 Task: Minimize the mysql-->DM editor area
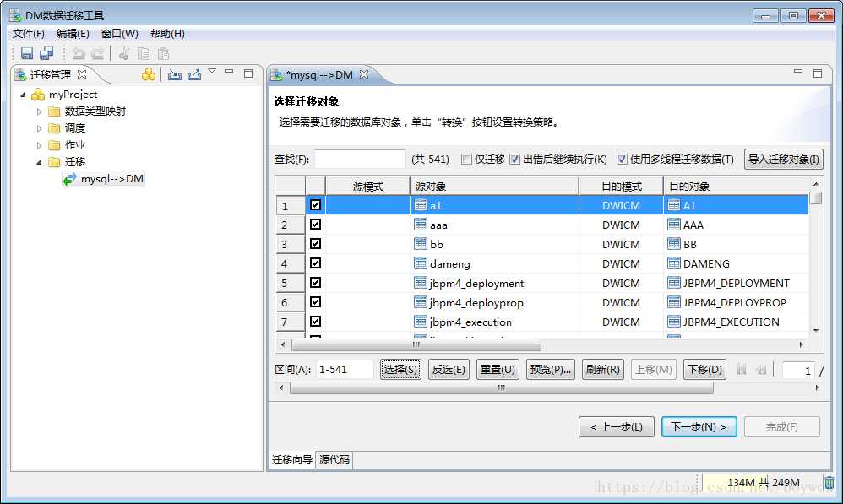(x=798, y=71)
